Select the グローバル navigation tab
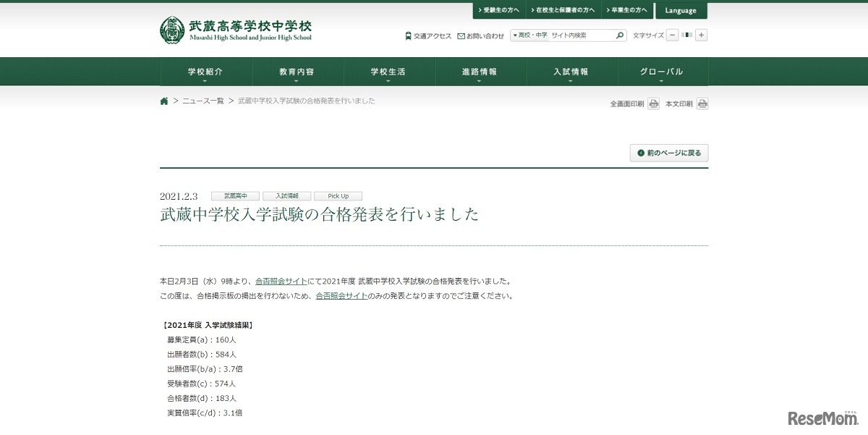Image resolution: width=868 pixels, height=435 pixels. point(663,71)
